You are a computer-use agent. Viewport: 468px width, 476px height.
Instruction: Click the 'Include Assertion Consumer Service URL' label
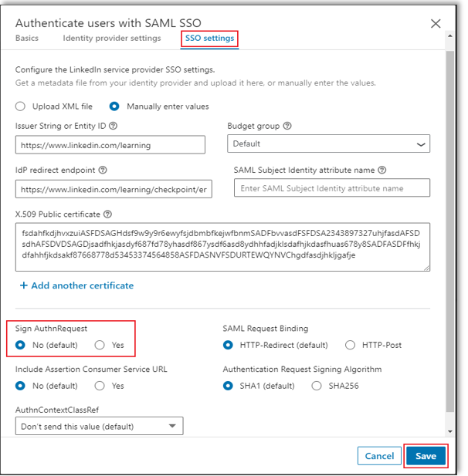tap(91, 369)
